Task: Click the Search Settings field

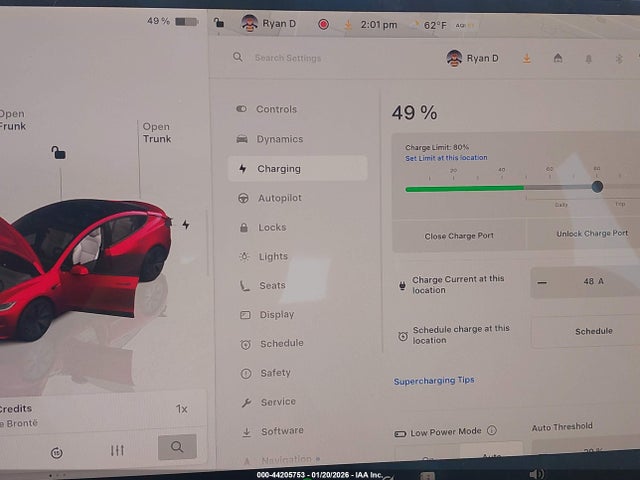Action: [x=288, y=58]
